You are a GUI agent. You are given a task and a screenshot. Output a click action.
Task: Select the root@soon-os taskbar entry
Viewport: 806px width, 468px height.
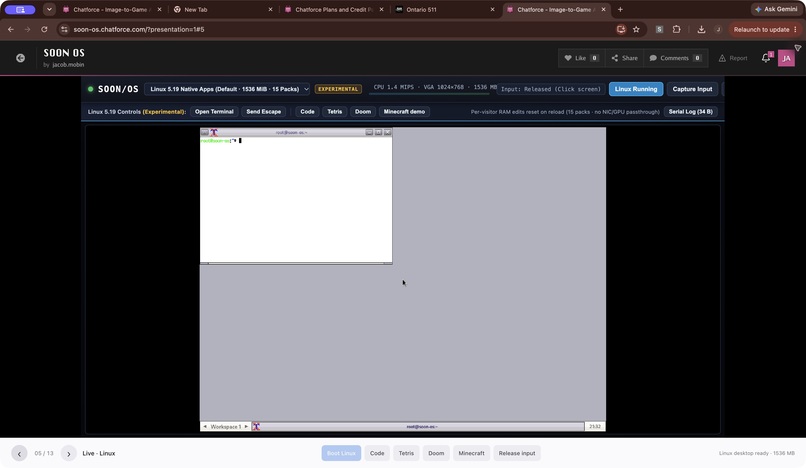(x=422, y=426)
